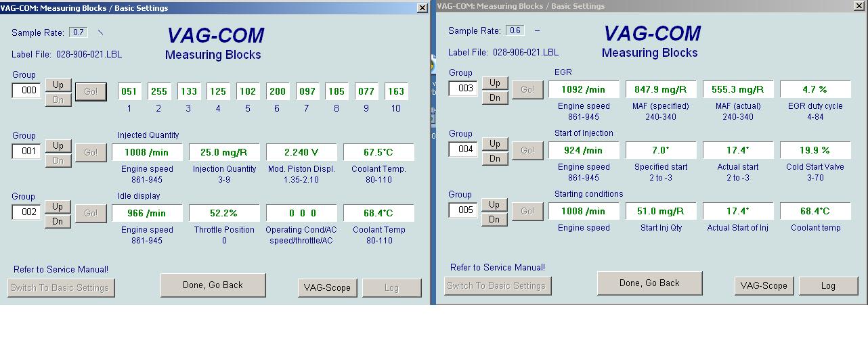The image size is (868, 355).
Task: Select the Group 004 input field
Action: (x=463, y=149)
